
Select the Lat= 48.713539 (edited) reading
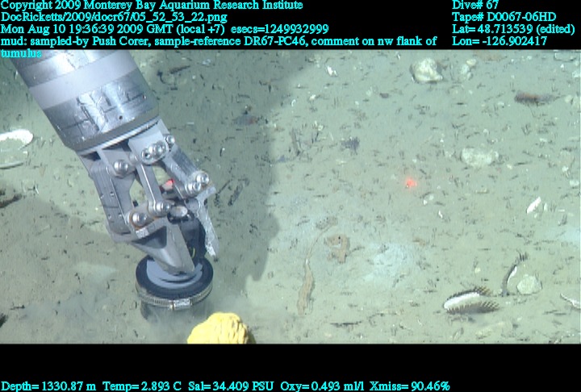(x=513, y=29)
